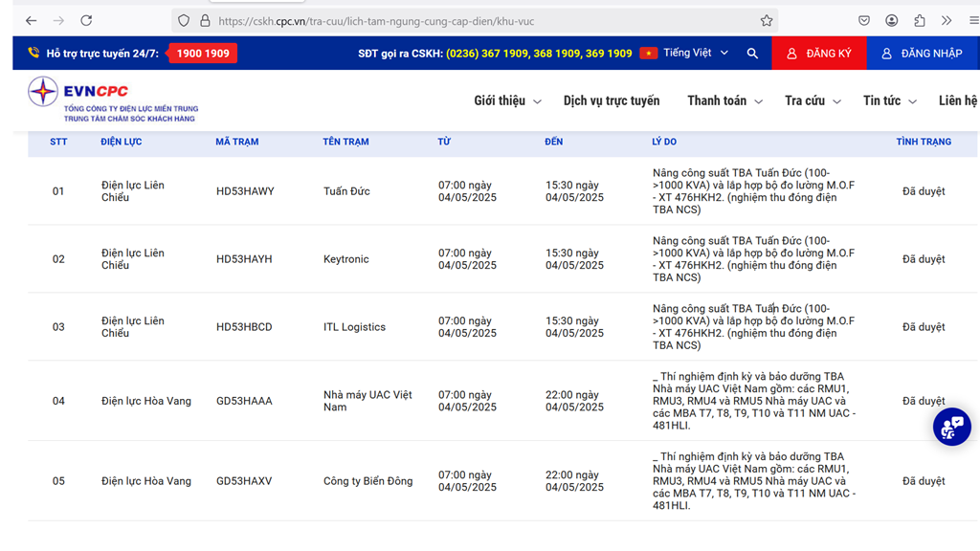Image resolution: width=980 pixels, height=551 pixels.
Task: Open the floating chat support bubble
Action: [x=951, y=428]
